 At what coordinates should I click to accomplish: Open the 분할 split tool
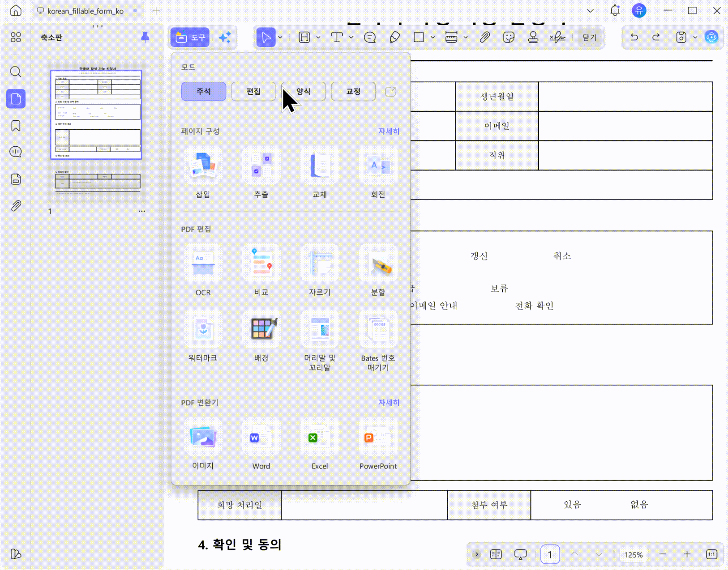pos(378,270)
